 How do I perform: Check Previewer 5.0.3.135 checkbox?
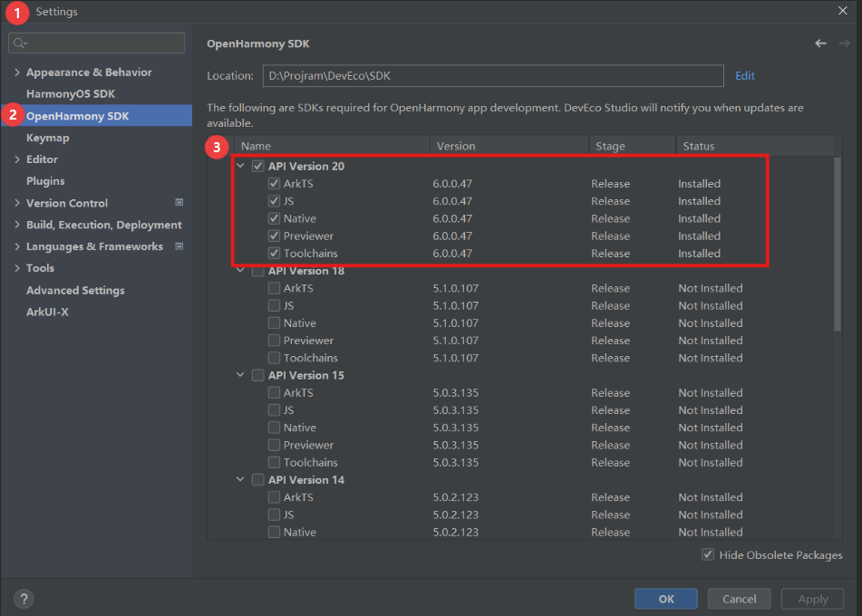tap(274, 445)
